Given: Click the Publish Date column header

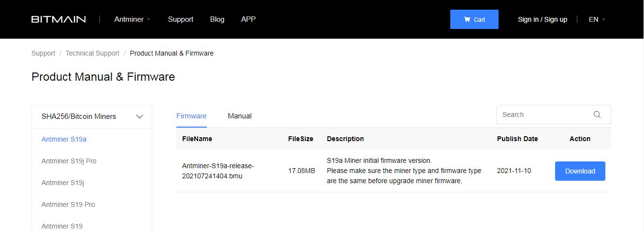Looking at the screenshot, I should [517, 139].
